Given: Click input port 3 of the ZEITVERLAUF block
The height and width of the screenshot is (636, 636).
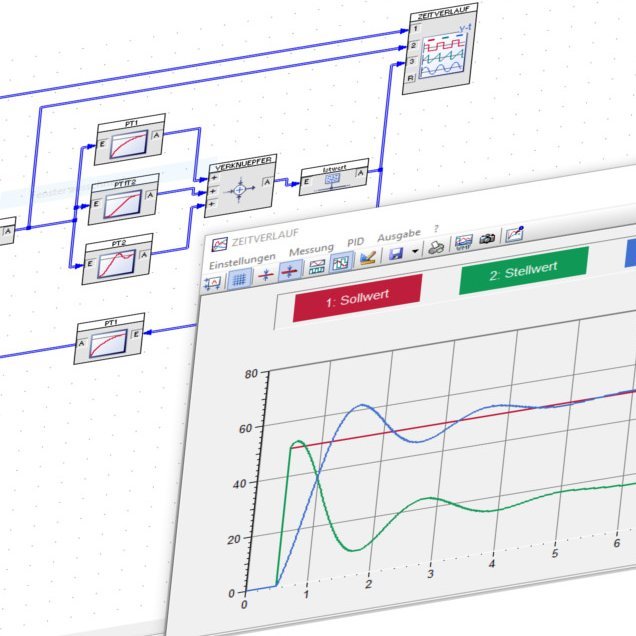Looking at the screenshot, I should [412, 61].
